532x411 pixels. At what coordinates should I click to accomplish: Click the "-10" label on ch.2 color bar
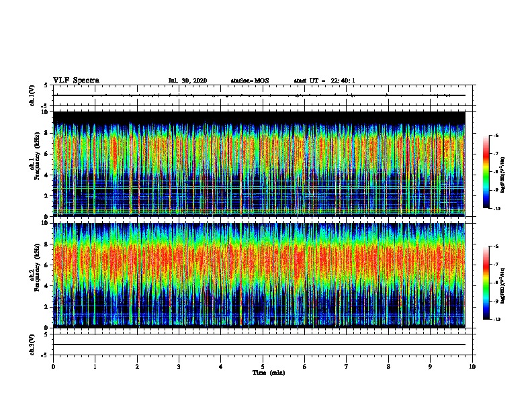(497, 320)
